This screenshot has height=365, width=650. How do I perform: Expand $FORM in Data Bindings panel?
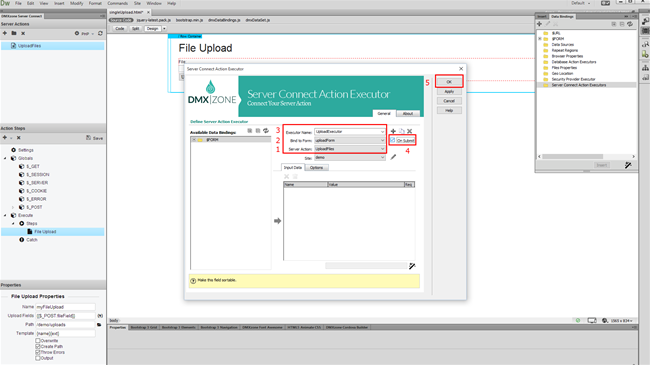coord(540,39)
